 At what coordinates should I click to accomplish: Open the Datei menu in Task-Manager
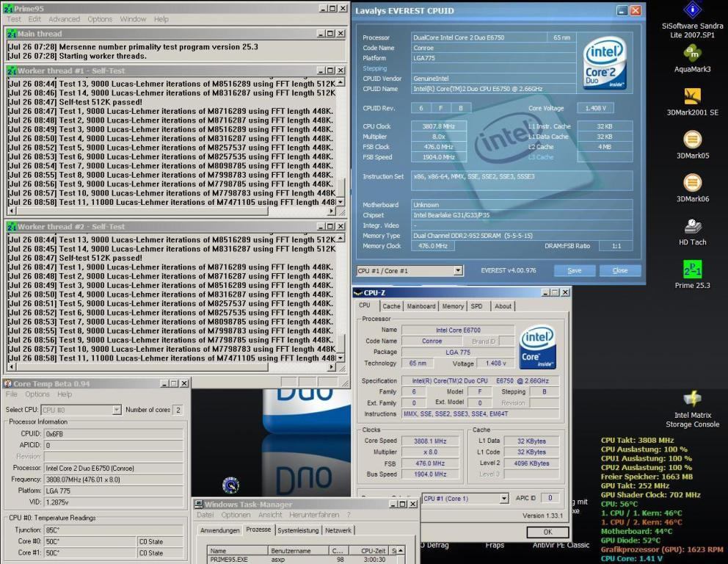[205, 515]
